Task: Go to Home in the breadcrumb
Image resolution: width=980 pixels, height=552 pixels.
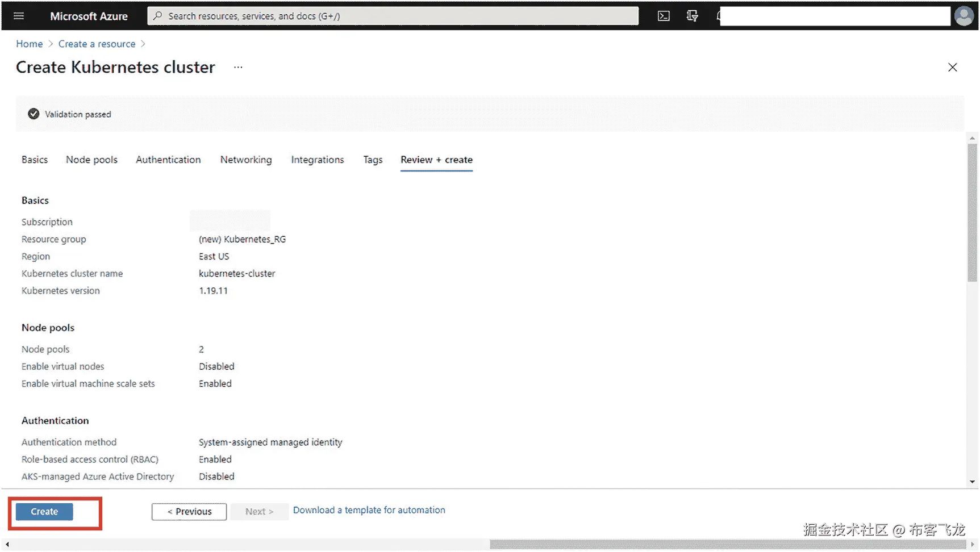Action: tap(30, 44)
